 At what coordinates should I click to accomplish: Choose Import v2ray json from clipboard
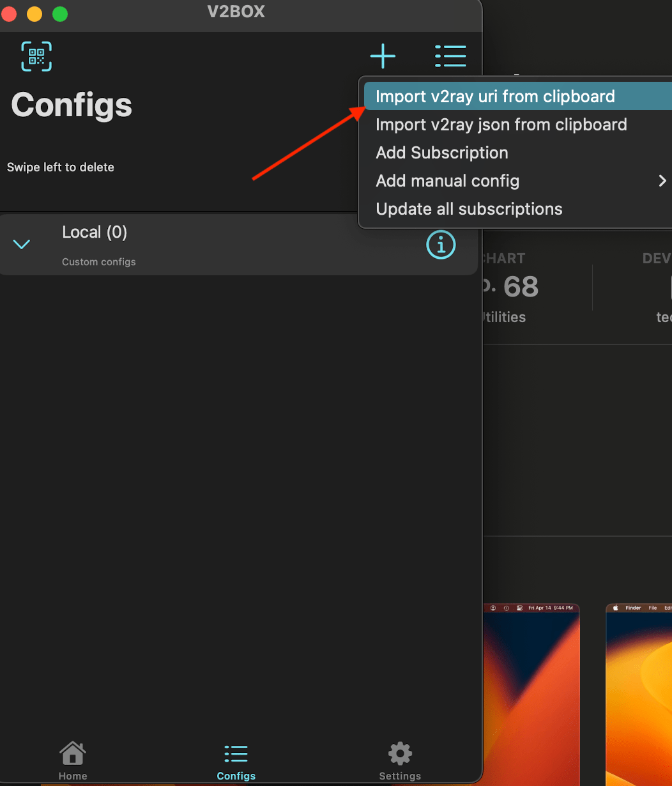(x=517, y=125)
